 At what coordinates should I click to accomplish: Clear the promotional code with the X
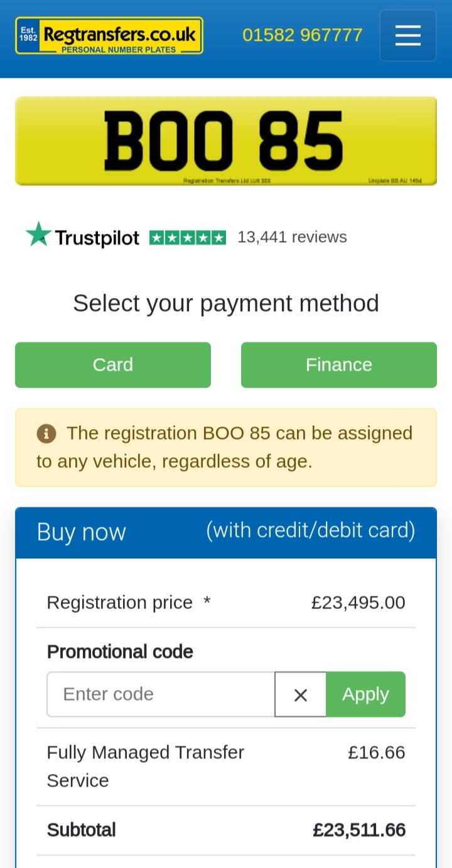coord(301,694)
